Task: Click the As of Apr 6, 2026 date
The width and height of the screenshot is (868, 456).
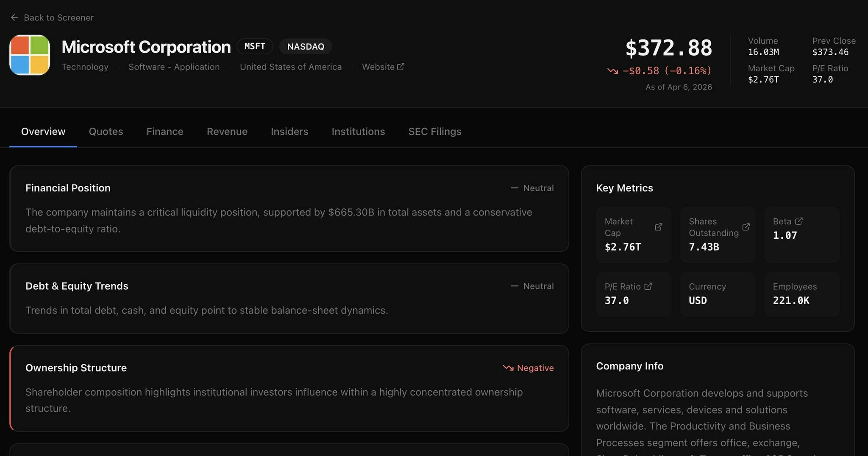Action: click(x=679, y=87)
